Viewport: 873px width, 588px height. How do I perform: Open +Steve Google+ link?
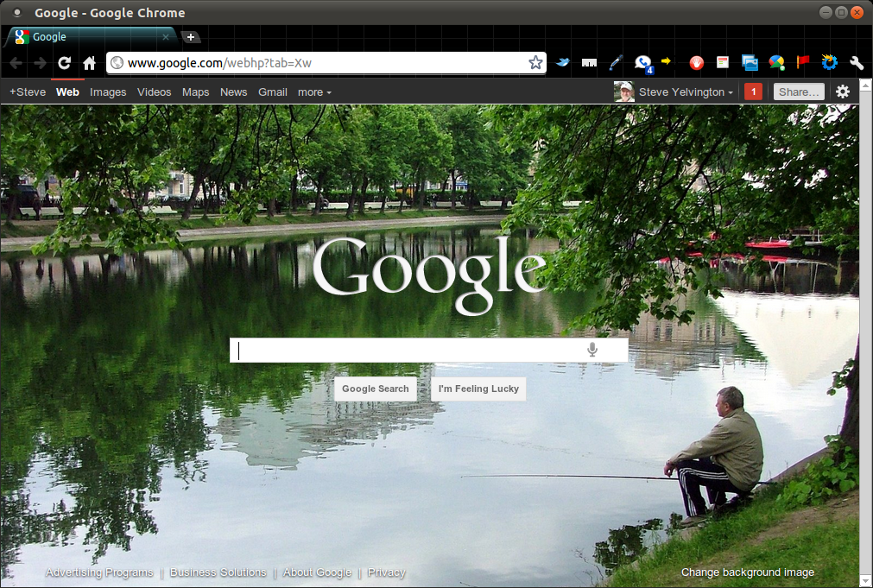point(28,92)
